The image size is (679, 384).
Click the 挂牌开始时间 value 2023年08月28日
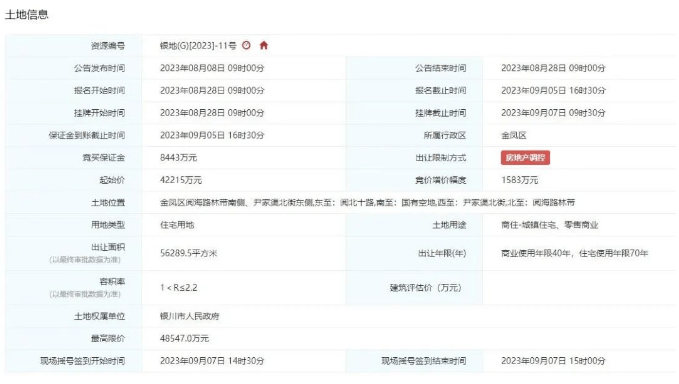pyautogui.click(x=212, y=113)
